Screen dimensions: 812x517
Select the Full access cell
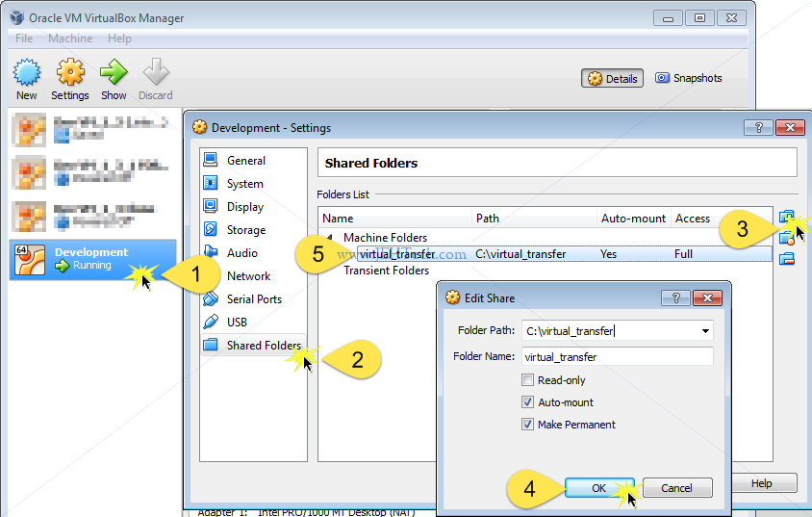(x=683, y=254)
